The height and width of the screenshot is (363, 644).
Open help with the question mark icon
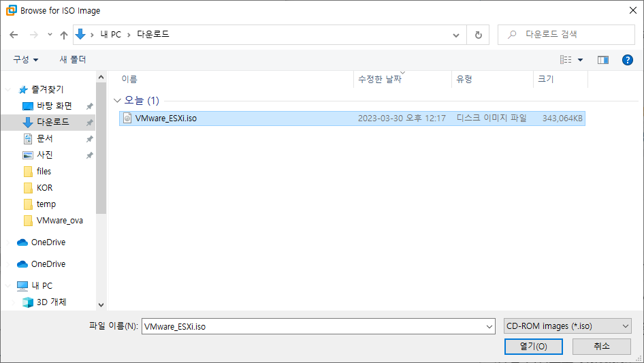(627, 60)
